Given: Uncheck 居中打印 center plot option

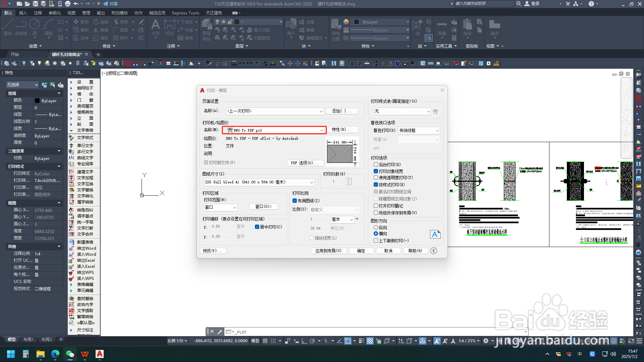Looking at the screenshot, I should coord(257,227).
